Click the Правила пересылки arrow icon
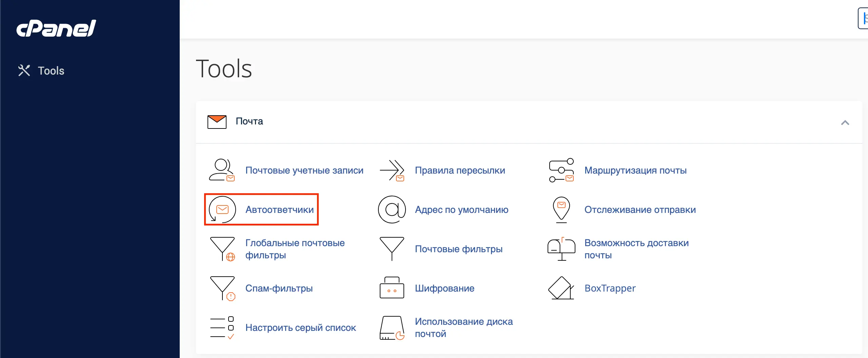Image resolution: width=868 pixels, height=358 pixels. (392, 170)
